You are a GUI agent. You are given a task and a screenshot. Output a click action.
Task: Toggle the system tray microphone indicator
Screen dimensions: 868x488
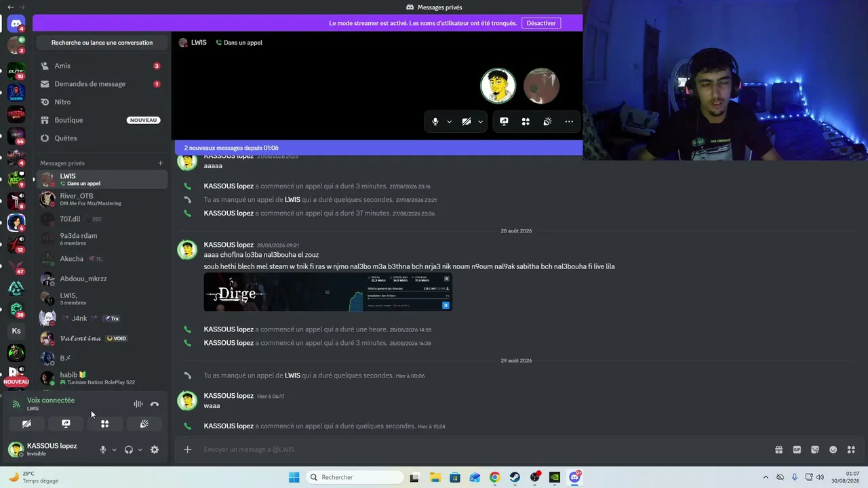(795, 477)
